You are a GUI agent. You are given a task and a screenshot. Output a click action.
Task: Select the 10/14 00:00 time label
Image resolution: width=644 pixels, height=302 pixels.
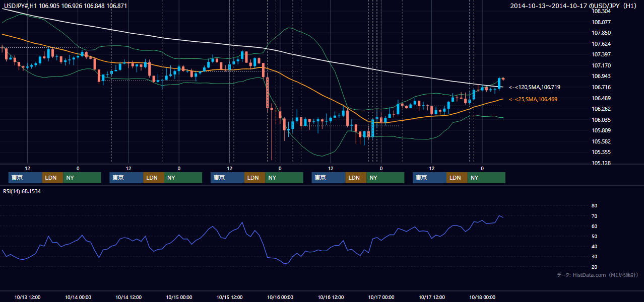(x=78, y=297)
